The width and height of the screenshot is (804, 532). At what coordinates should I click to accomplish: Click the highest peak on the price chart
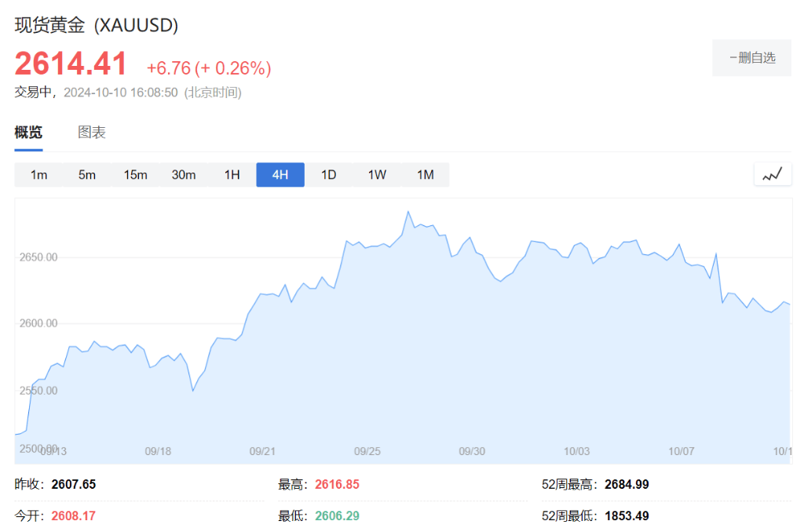pos(408,212)
